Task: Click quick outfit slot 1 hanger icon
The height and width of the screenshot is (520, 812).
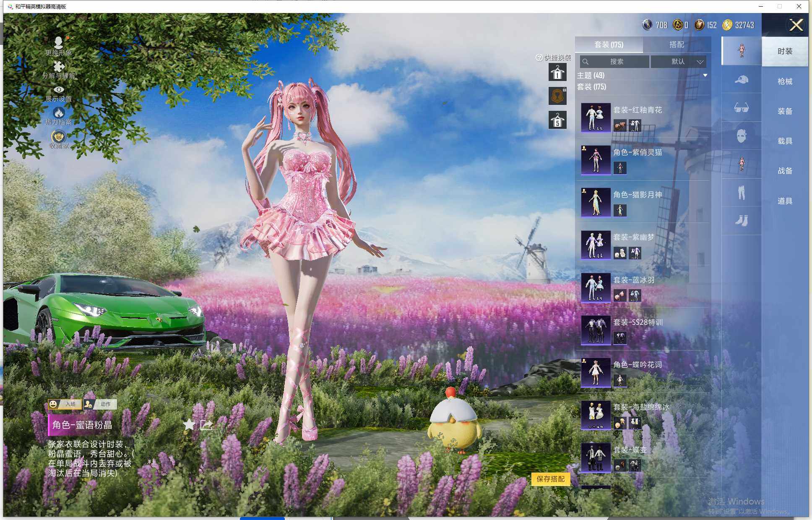Action: 557,72
